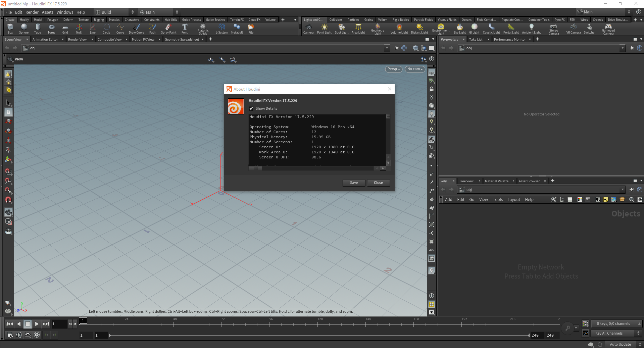Screen dimensions: 644x348
Task: Click the About details horizontal scrollbar
Action: click(317, 168)
